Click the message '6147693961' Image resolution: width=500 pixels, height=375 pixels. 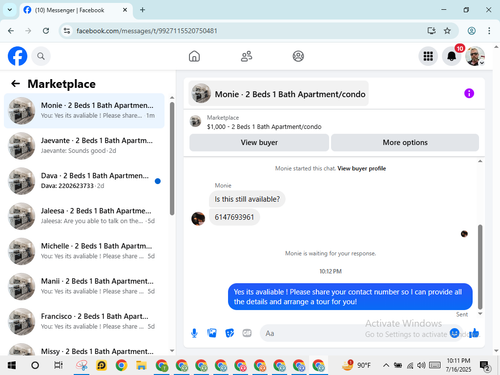coord(234,217)
